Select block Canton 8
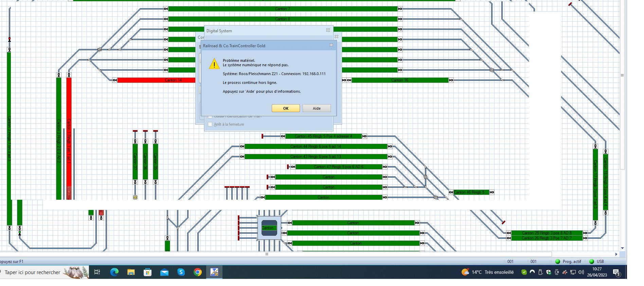Image resolution: width=644 pixels, height=286 pixels. [x=283, y=19]
